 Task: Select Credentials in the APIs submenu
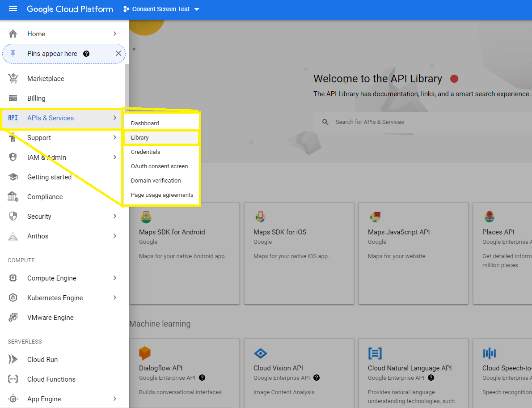tap(161, 152)
